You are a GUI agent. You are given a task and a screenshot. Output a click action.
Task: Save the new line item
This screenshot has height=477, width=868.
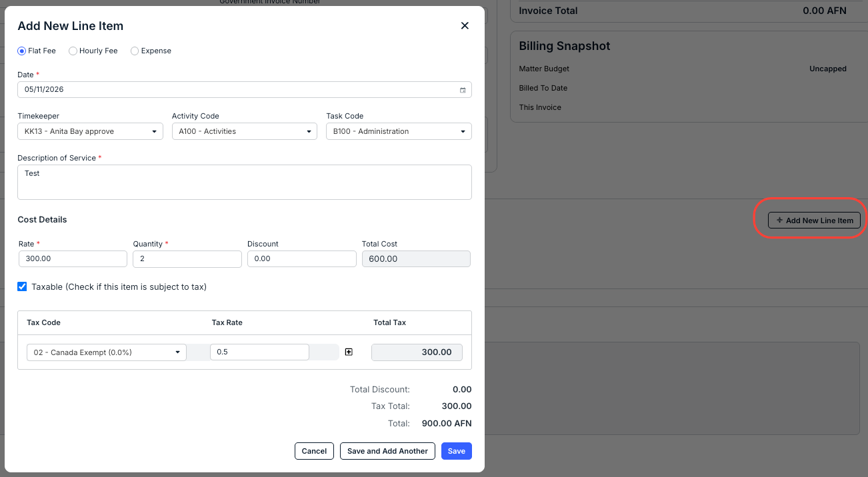pyautogui.click(x=457, y=451)
